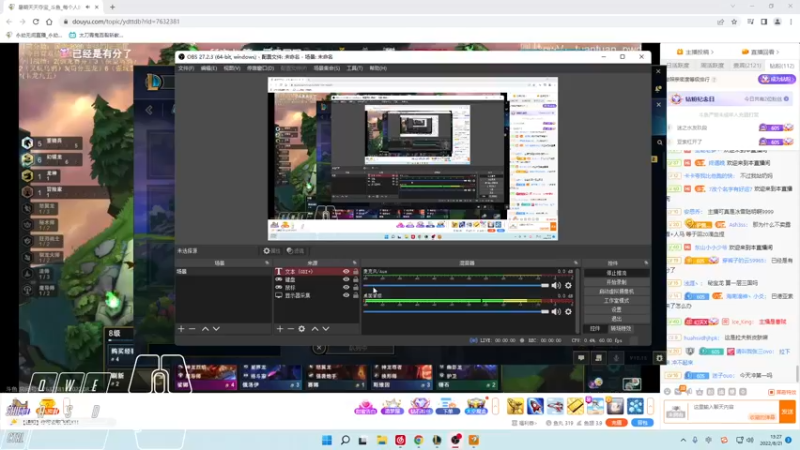Screen dimensions: 800x450
Task: Show hidden system tray icons
Action: coord(683,440)
